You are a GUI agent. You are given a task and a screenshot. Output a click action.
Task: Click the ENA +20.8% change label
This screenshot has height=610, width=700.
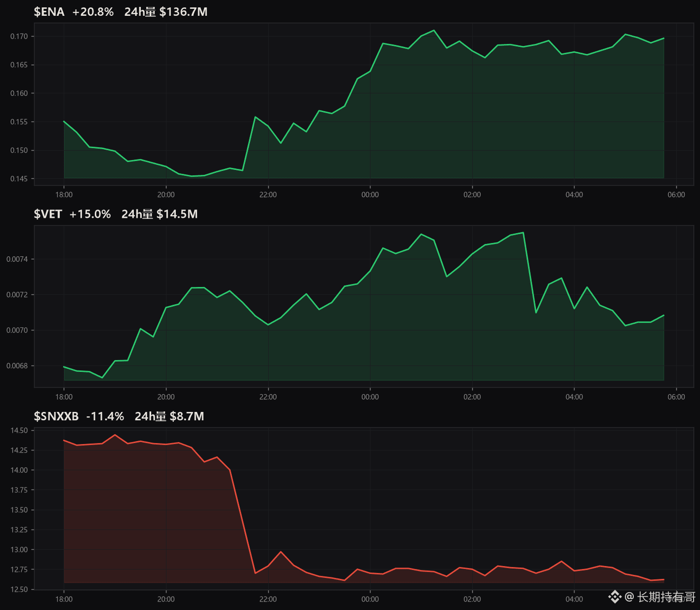[93, 12]
